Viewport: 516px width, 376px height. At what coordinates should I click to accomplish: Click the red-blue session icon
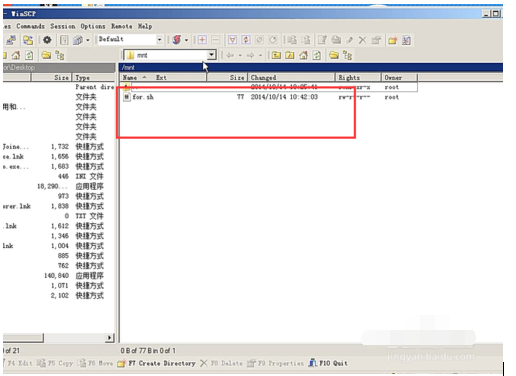(x=177, y=40)
